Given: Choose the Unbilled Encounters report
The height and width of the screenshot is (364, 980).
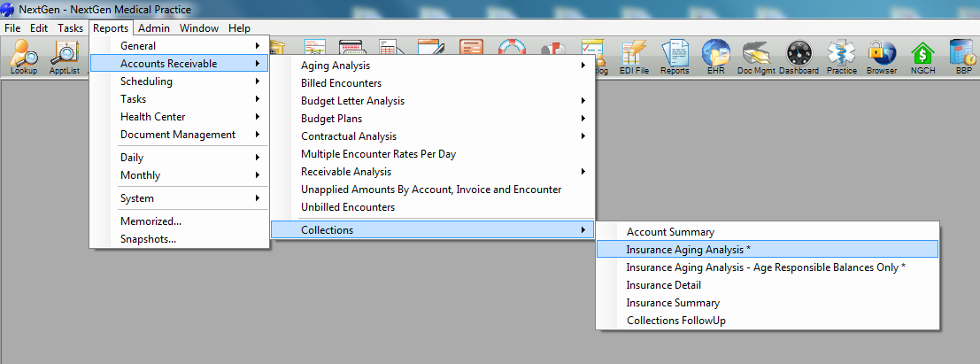Looking at the screenshot, I should click(x=433, y=207).
